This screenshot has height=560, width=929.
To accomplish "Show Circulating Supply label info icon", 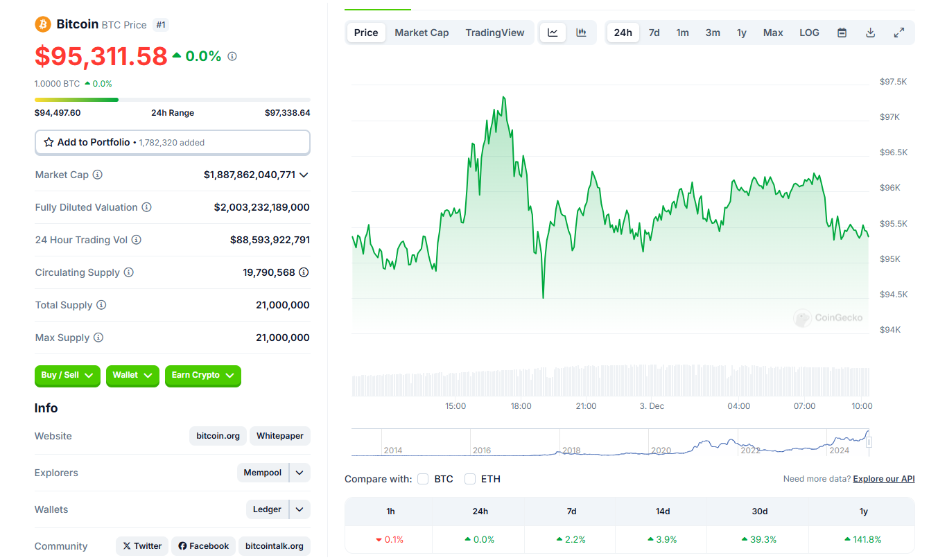I will [128, 272].
